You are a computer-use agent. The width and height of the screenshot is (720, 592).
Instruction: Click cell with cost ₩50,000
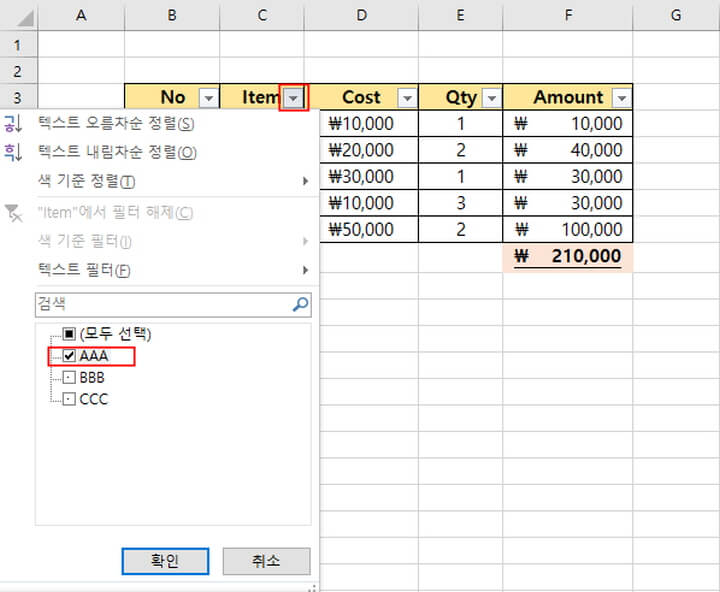pos(369,230)
